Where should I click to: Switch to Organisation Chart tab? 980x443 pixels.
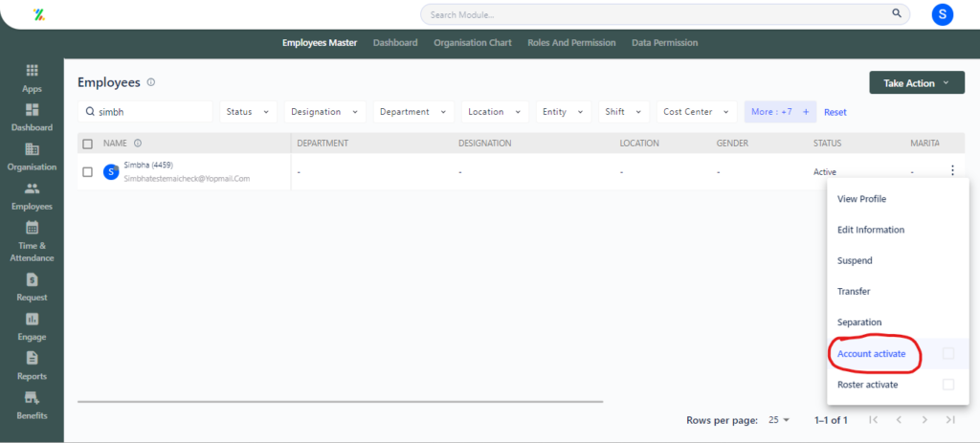(x=473, y=43)
